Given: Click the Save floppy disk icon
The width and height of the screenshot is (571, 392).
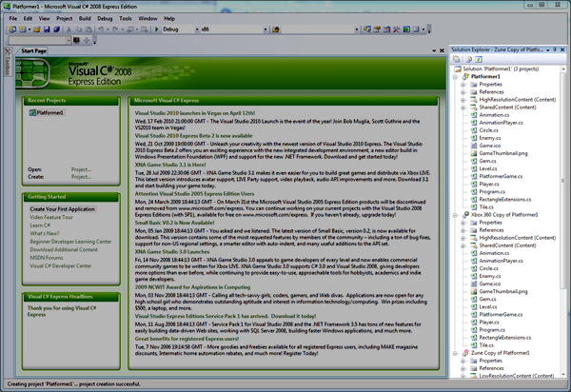Looking at the screenshot, I should point(47,29).
